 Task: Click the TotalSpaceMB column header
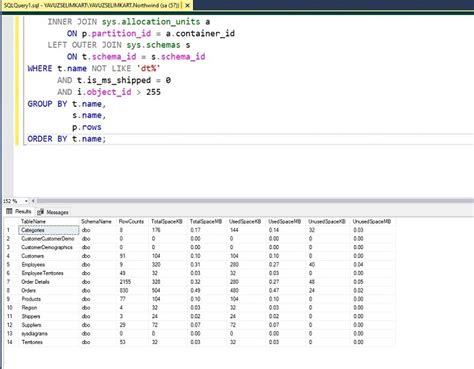coord(207,221)
